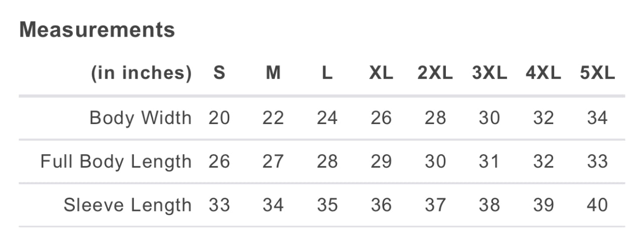Click Sleeve Length value 35 for size L

click(327, 205)
